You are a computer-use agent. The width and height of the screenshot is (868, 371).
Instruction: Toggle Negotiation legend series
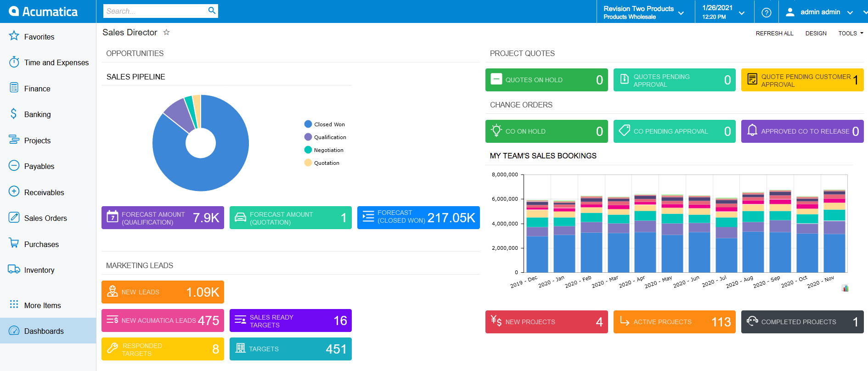click(324, 150)
